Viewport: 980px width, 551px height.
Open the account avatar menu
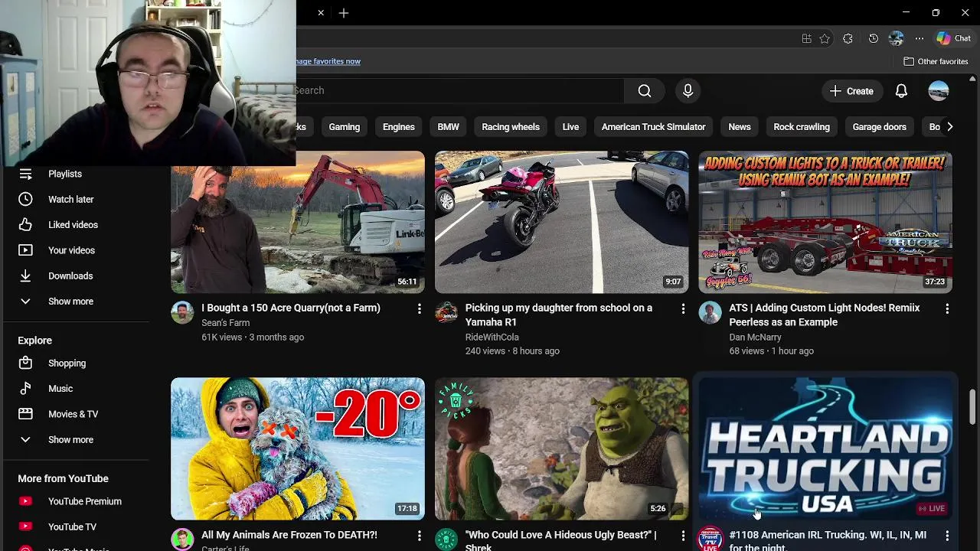939,91
